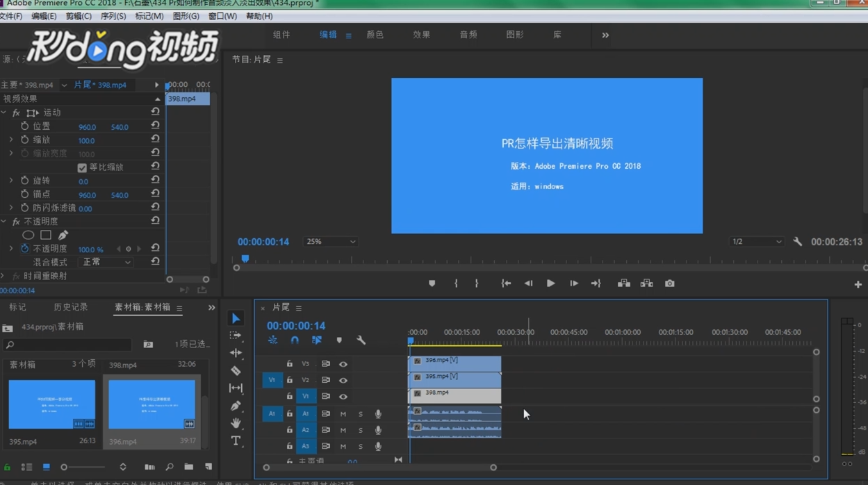
Task: Click Mark Out bracket button
Action: pyautogui.click(x=477, y=283)
